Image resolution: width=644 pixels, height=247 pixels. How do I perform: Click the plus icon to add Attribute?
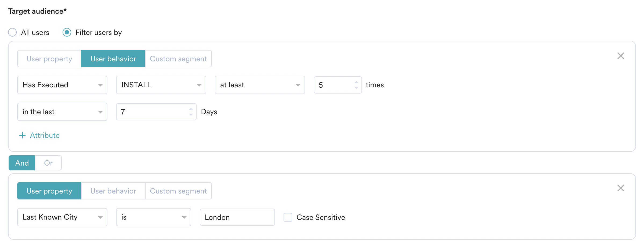[23, 135]
